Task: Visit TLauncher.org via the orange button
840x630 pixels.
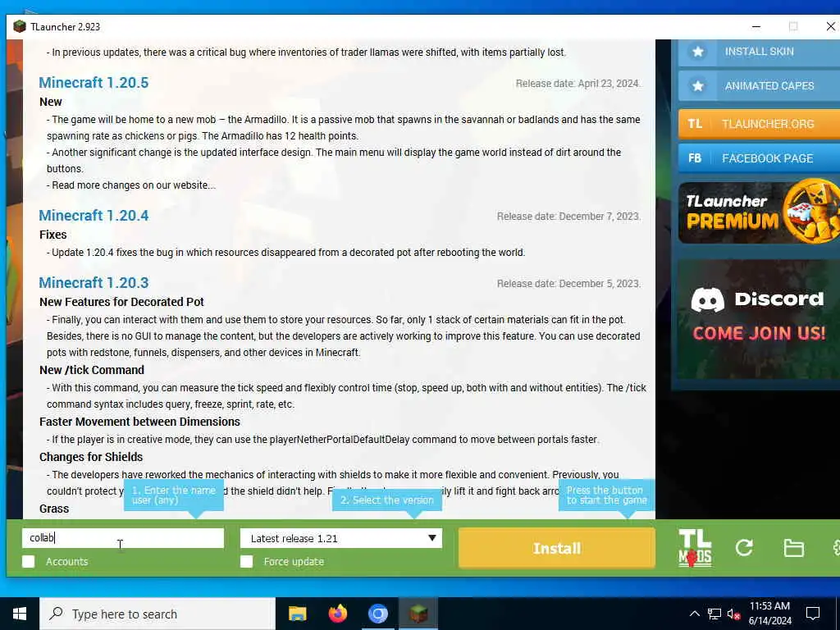Action: [759, 124]
